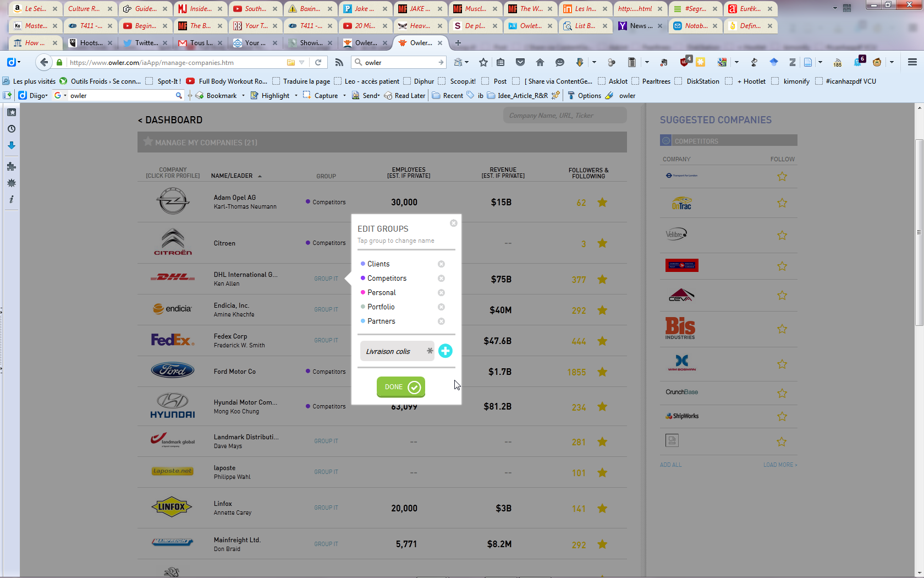Follow Bis Industries suggested company star

782,329
